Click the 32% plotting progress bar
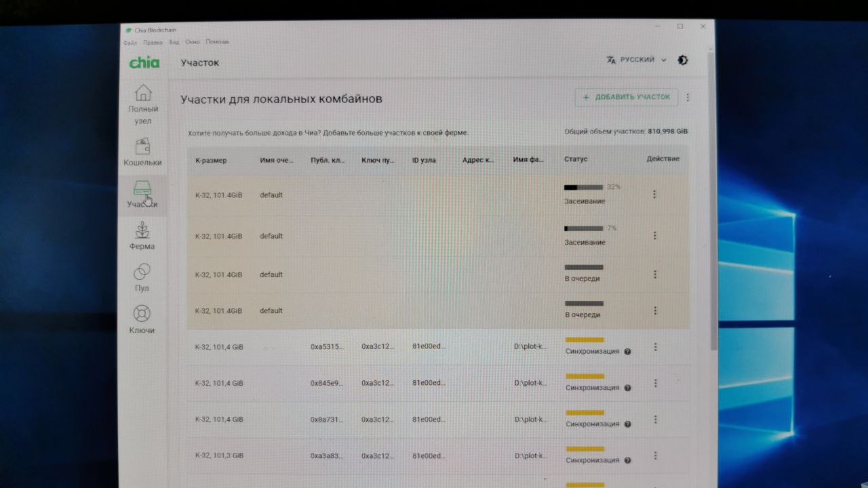 coord(583,187)
